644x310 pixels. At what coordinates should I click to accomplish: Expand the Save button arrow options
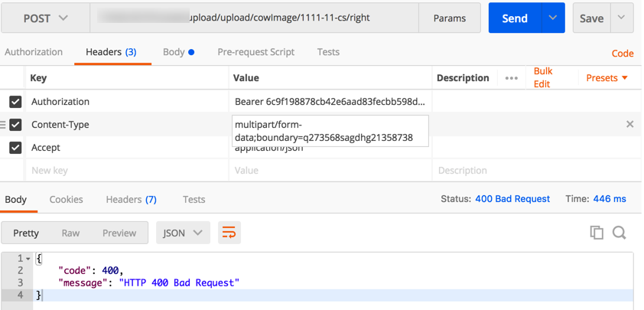tap(622, 18)
